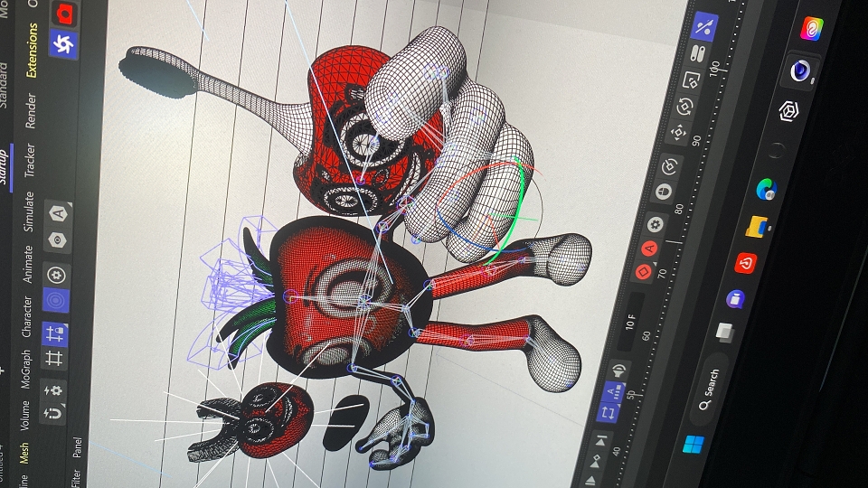The height and width of the screenshot is (488, 868).
Task: Click the circular arrow clock timeline icon
Action: (x=669, y=166)
